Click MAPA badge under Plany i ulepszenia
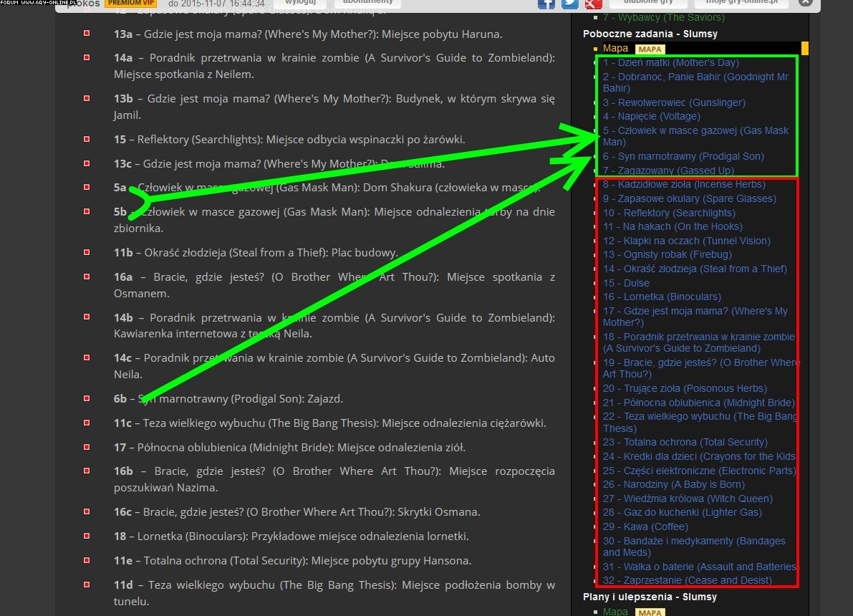The width and height of the screenshot is (853, 616). (650, 612)
